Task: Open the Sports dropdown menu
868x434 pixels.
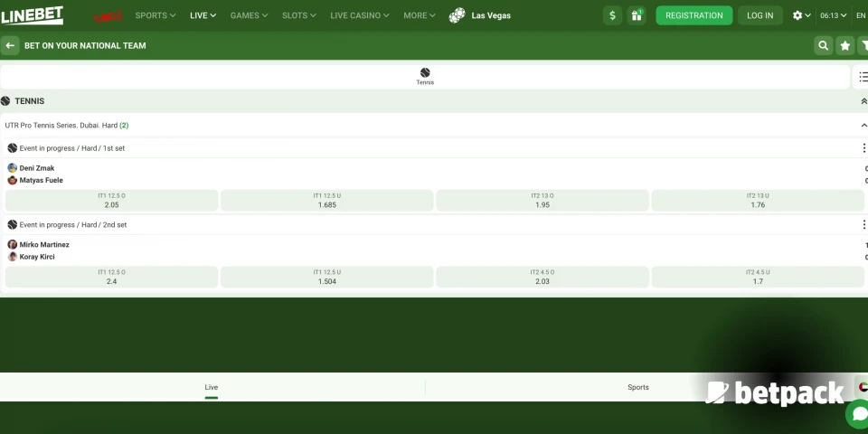Action: (155, 15)
